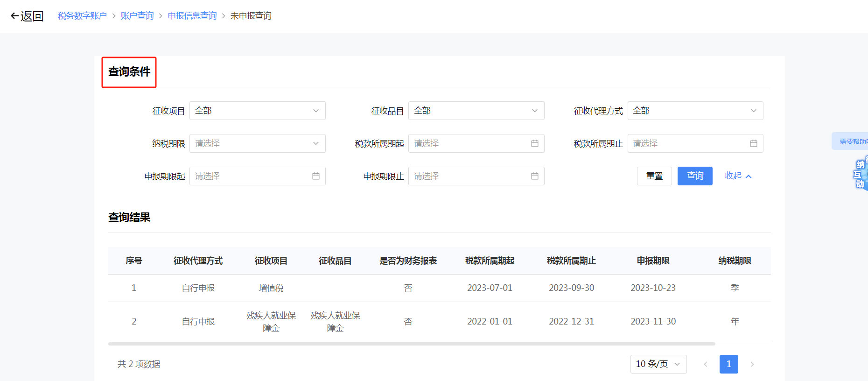Open the 征收代理方式 dropdown

[x=695, y=111]
